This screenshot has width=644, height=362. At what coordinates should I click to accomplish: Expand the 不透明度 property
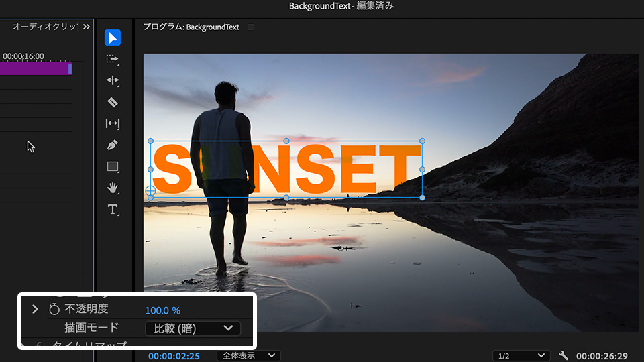[35, 309]
